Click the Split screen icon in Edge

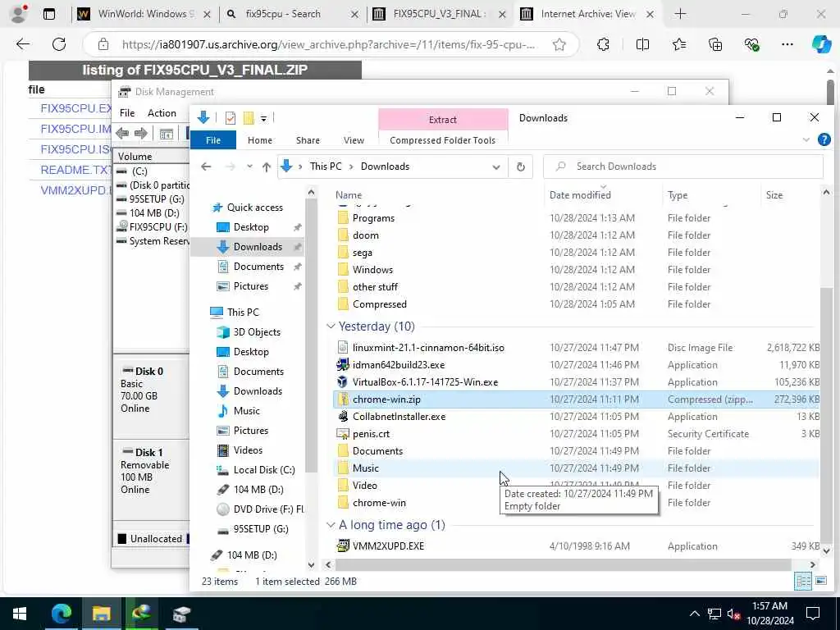(642, 44)
